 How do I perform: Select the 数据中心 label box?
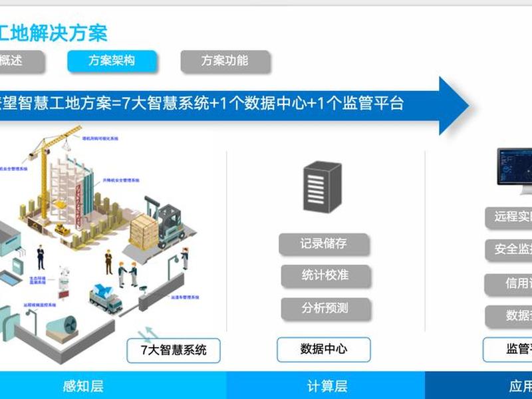point(324,350)
